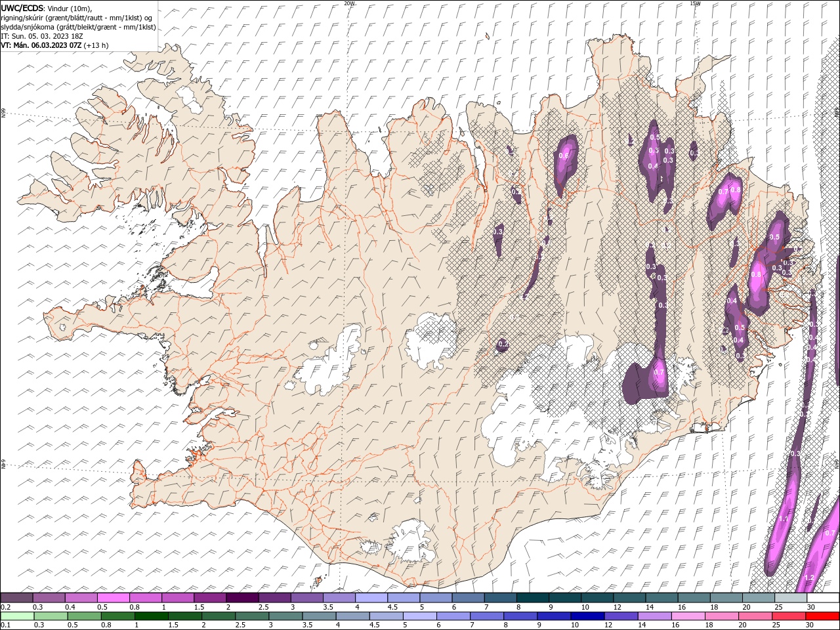Click the 0.2 snowfall value near glacier
This screenshot has width=840, height=630.
(x=503, y=344)
